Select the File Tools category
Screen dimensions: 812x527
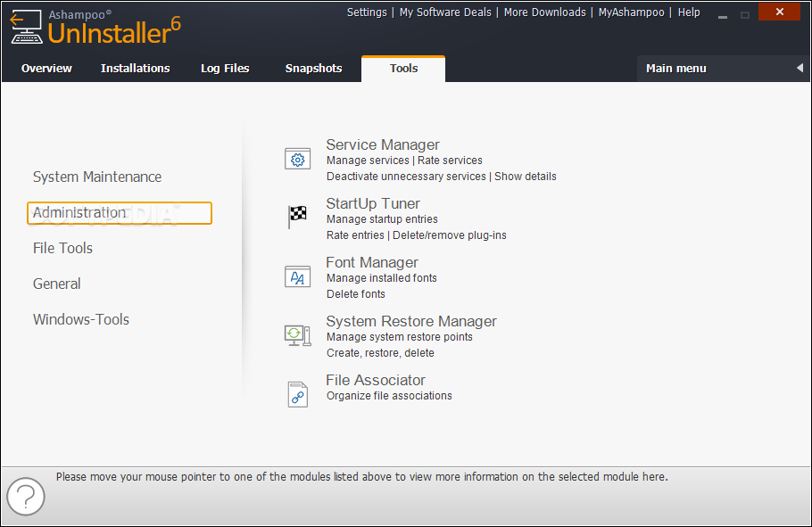(x=62, y=249)
